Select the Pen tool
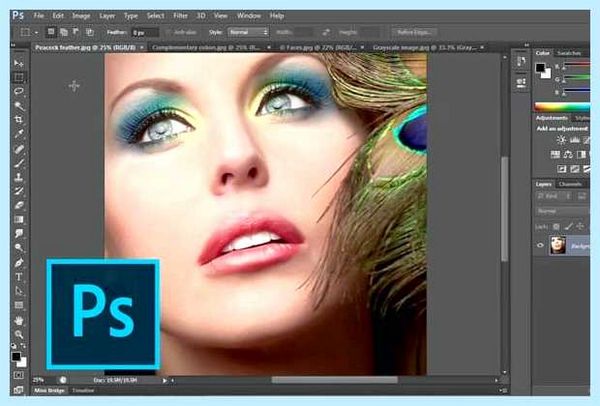This screenshot has width=600, height=406. coord(18,263)
